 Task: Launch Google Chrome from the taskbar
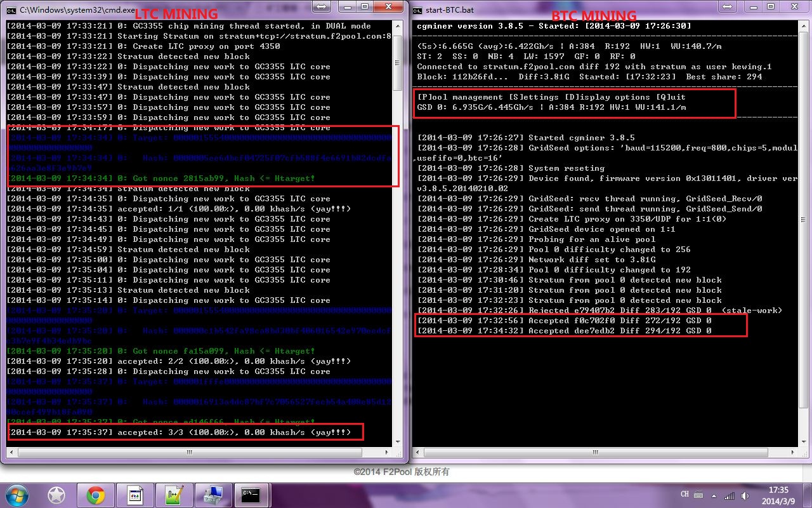tap(96, 495)
